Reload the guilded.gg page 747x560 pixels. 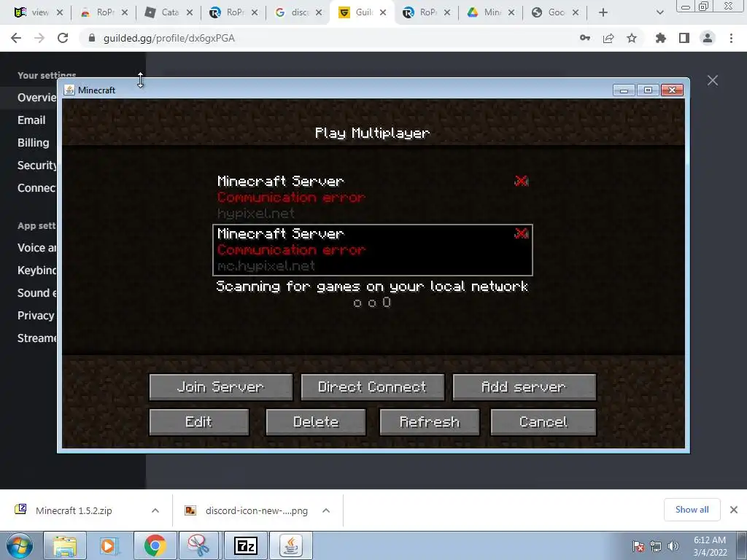coord(63,38)
